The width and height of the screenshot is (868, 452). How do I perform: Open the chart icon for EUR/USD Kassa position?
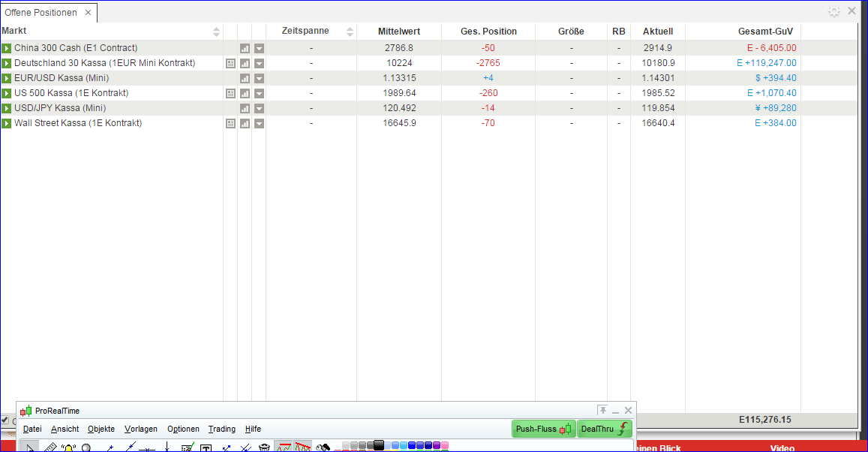point(245,78)
